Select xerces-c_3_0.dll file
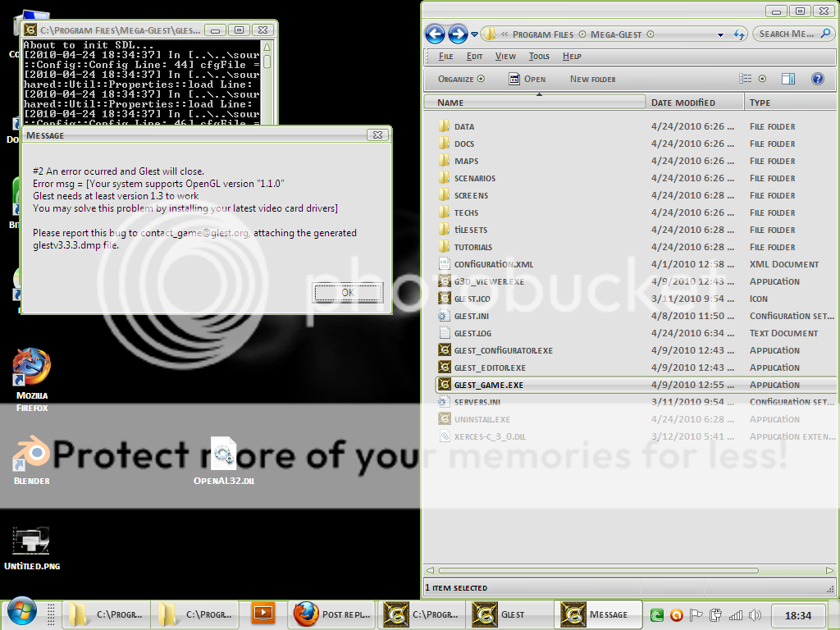This screenshot has width=840, height=630. coord(637,436)
